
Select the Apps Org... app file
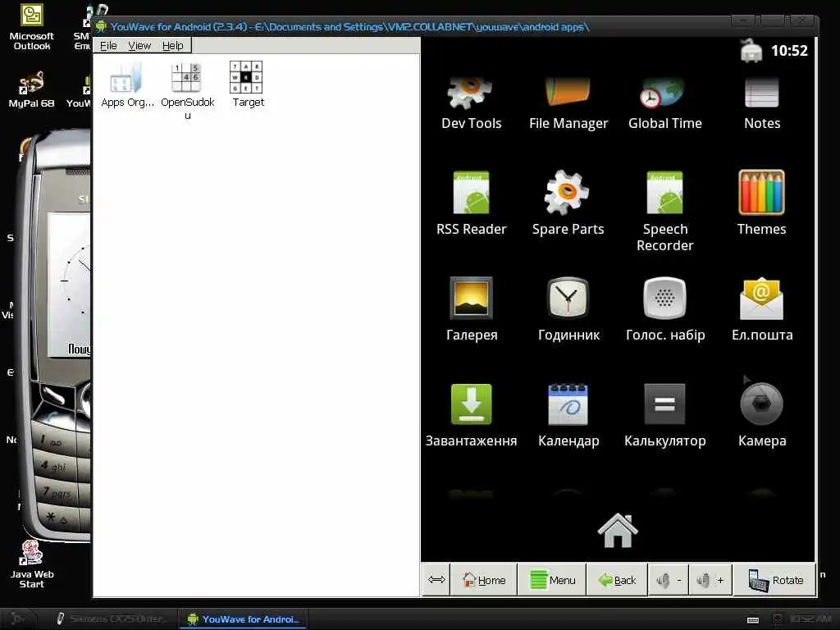coord(127,85)
